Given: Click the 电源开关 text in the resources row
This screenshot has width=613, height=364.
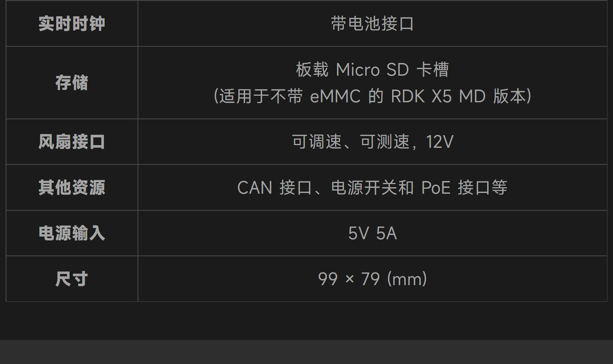Looking at the screenshot, I should (x=364, y=188).
